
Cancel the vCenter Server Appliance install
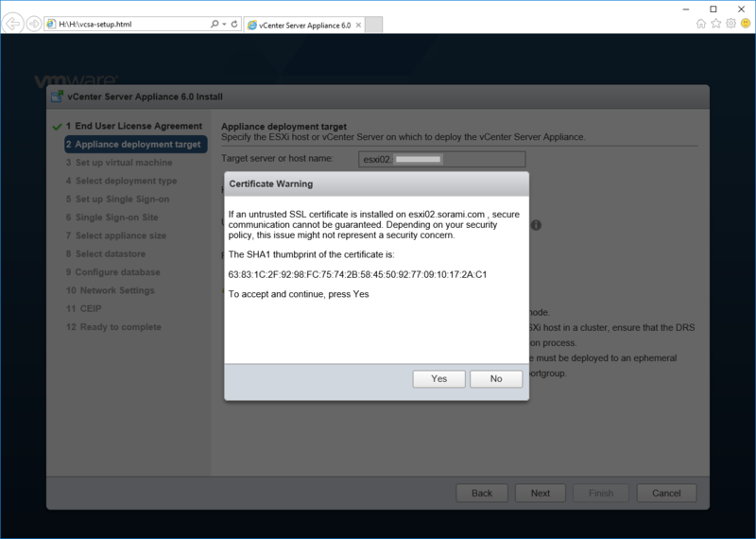[x=666, y=494]
